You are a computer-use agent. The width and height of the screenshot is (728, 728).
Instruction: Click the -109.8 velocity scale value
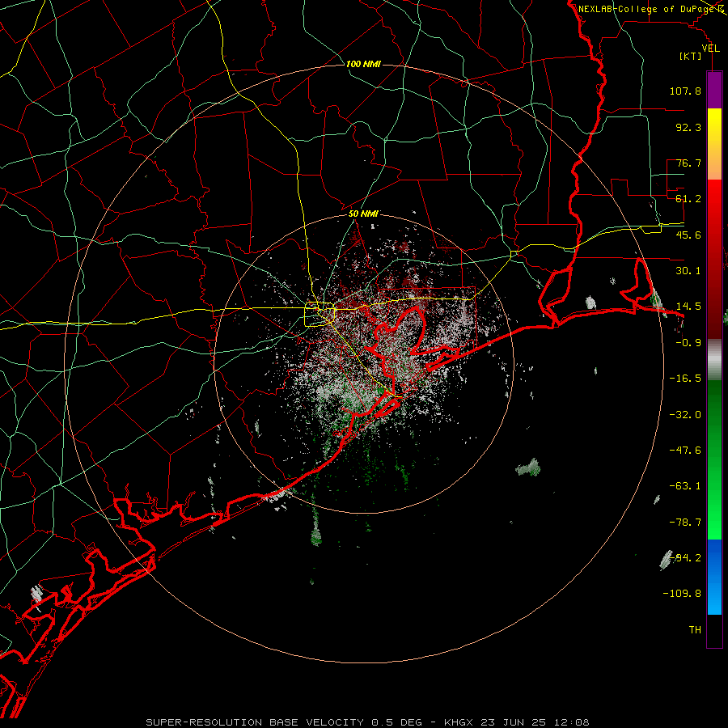[x=683, y=594]
